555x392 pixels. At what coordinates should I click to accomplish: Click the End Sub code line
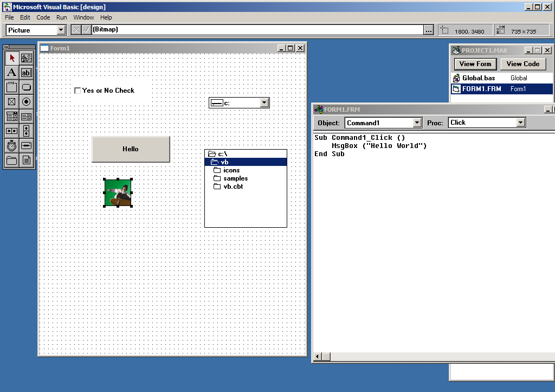tap(329, 154)
